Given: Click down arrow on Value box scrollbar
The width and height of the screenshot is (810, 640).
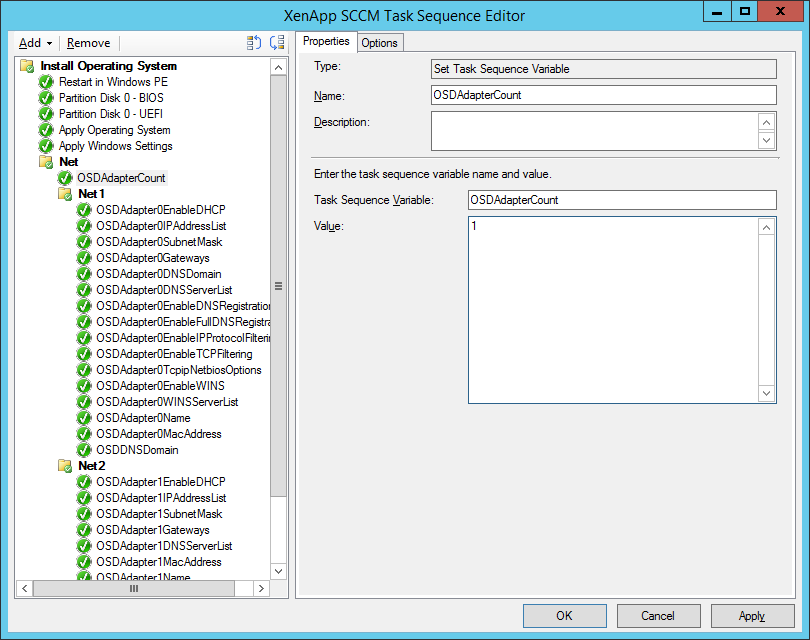Looking at the screenshot, I should pyautogui.click(x=767, y=394).
